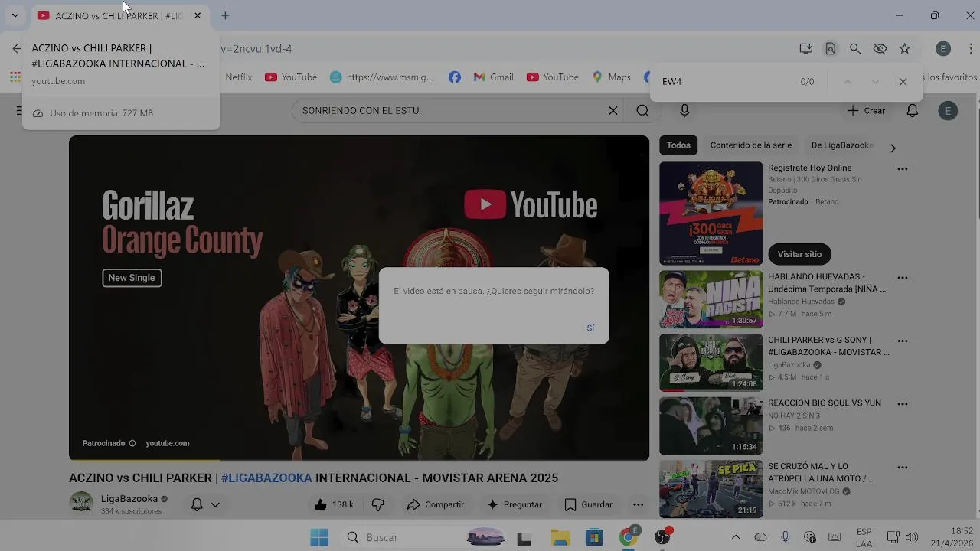Open REACCION BIG SOUL VS YUN thumbnail

coord(711,425)
